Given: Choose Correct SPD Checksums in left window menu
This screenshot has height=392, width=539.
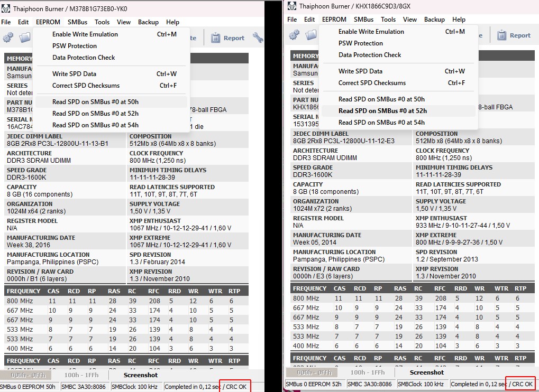Looking at the screenshot, I should click(112, 86).
